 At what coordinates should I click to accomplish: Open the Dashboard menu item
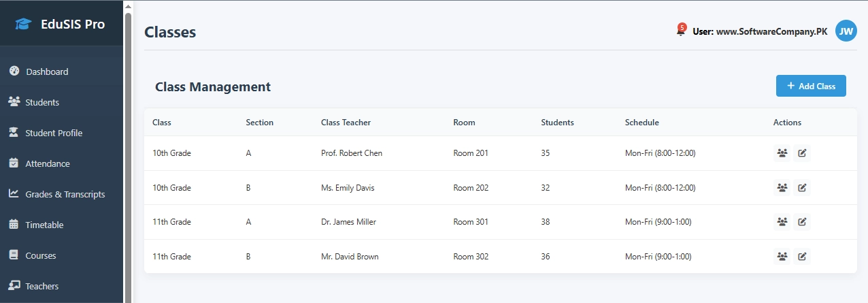click(46, 71)
